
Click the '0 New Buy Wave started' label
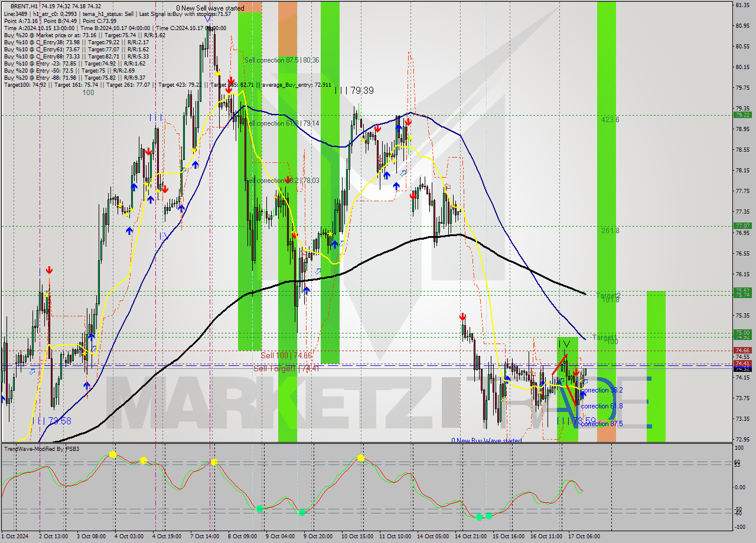click(487, 440)
